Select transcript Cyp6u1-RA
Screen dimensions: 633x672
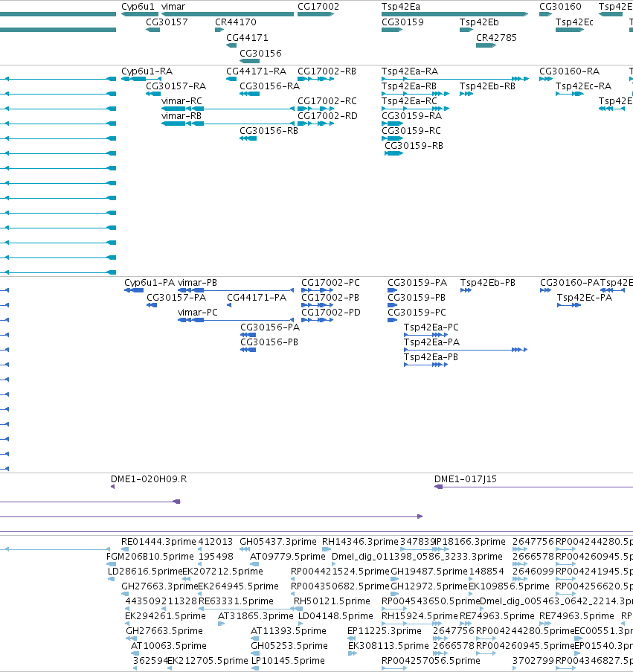click(147, 71)
